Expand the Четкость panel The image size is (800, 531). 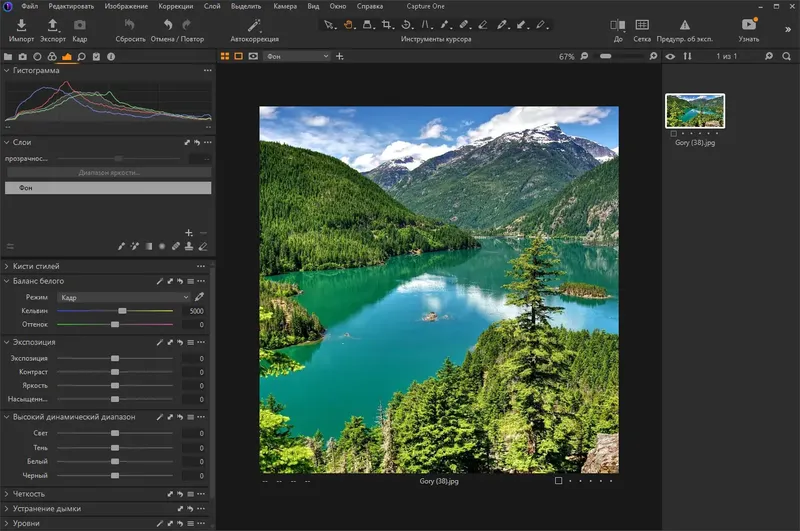[x=7, y=494]
